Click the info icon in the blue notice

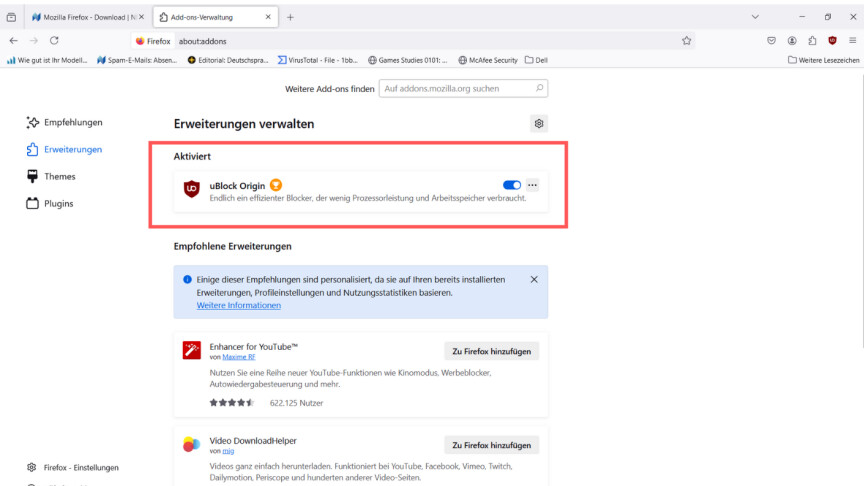click(x=187, y=279)
